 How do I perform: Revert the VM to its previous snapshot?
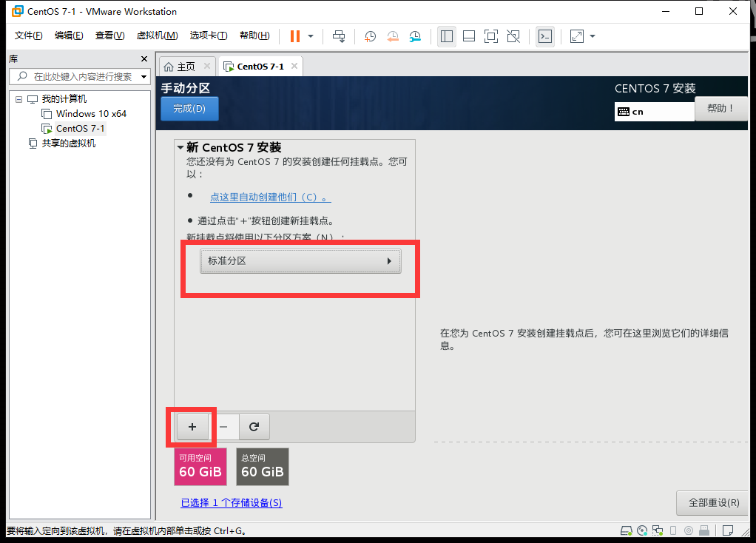[393, 36]
